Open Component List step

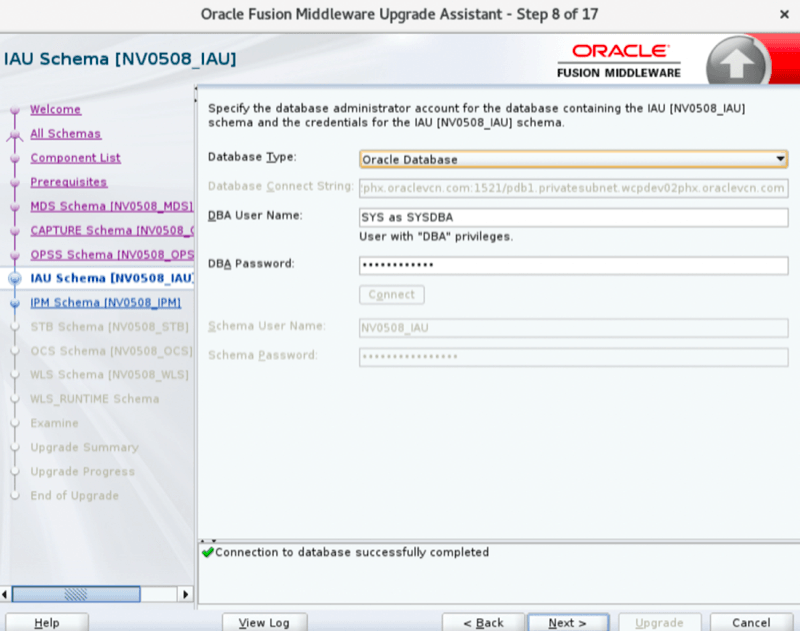coord(75,158)
